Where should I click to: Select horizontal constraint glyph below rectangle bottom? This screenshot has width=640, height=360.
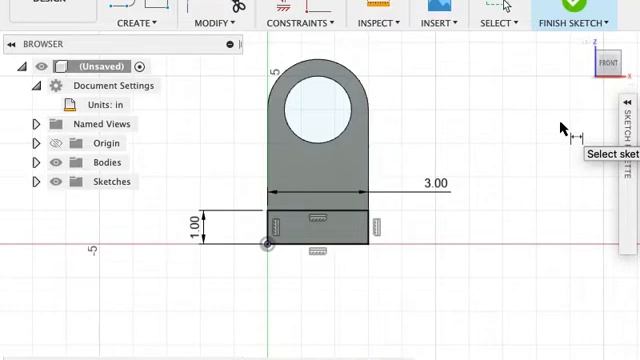pyautogui.click(x=318, y=251)
